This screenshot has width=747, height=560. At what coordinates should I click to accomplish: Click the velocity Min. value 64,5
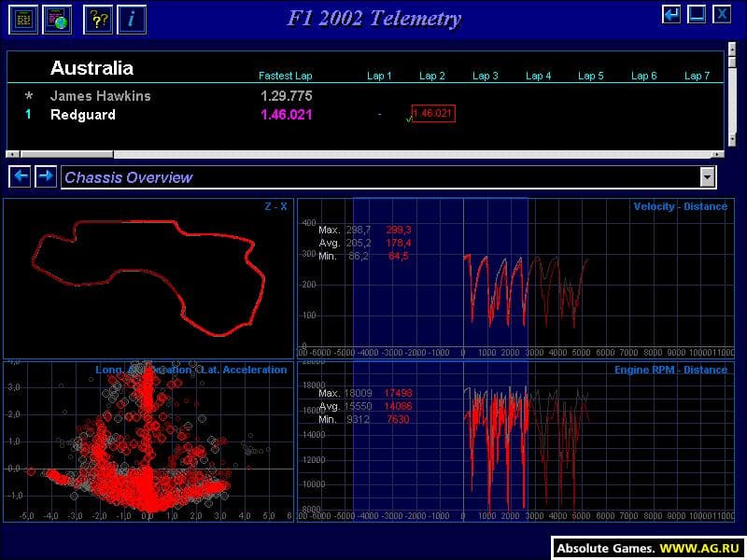click(399, 256)
